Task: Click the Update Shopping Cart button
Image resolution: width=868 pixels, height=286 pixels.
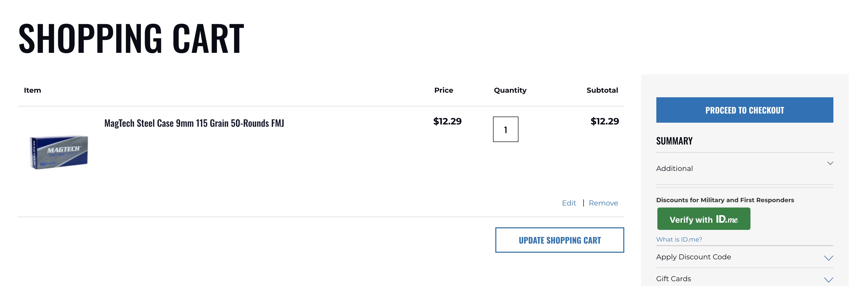Action: (x=560, y=240)
